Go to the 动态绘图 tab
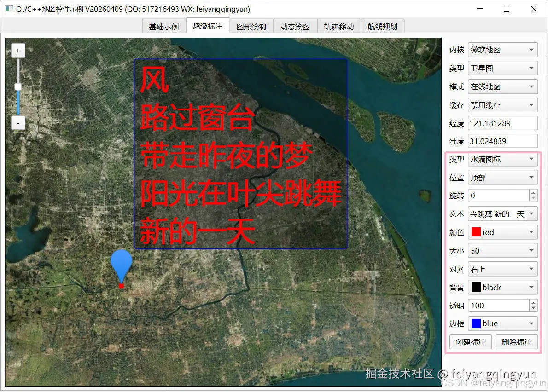 tap(295, 27)
